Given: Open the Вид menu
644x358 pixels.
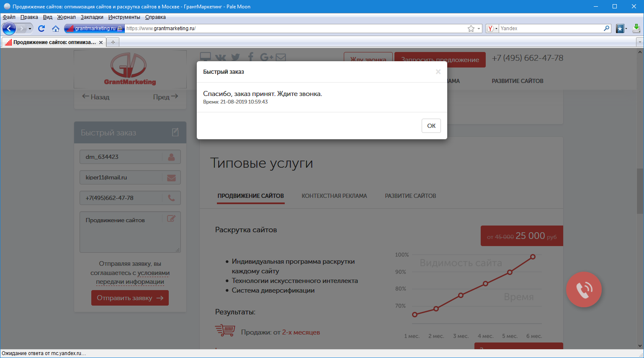Looking at the screenshot, I should [48, 17].
